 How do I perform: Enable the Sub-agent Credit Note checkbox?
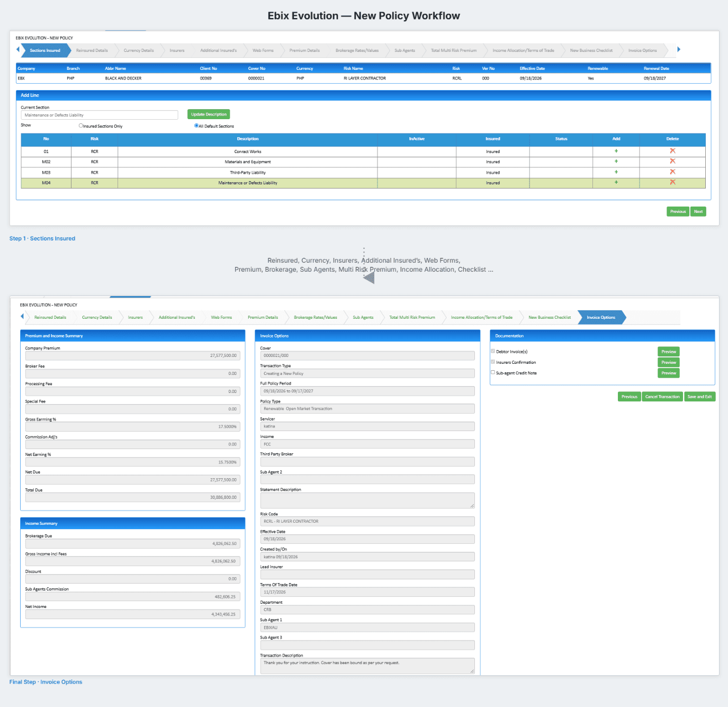tap(493, 372)
